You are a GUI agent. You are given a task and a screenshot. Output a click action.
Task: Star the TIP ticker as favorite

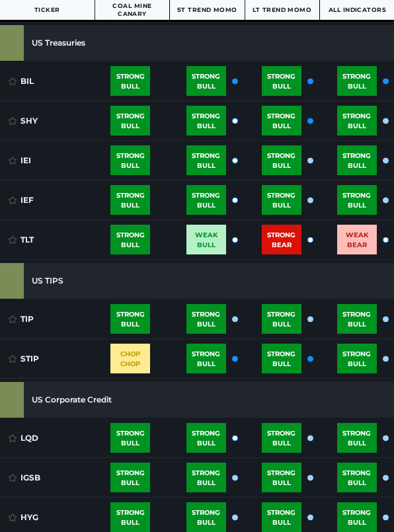pos(13,320)
